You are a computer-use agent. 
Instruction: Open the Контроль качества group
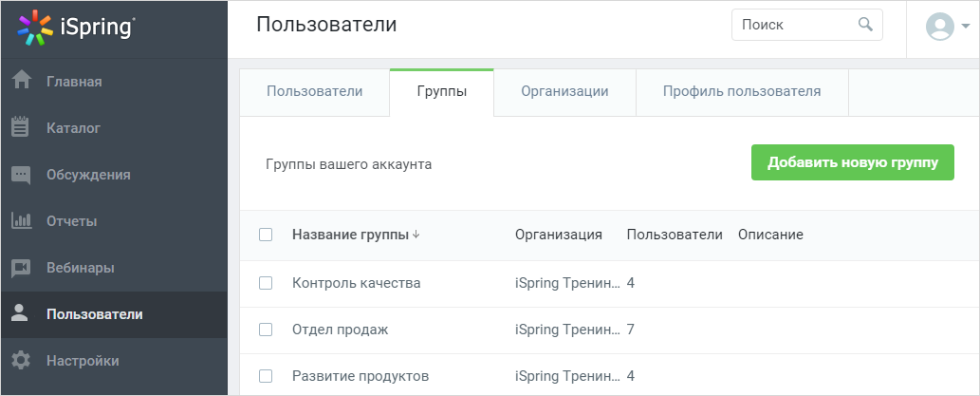tap(357, 283)
